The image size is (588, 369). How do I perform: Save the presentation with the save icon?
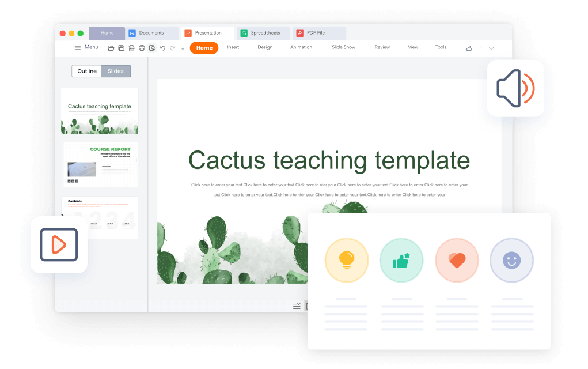pos(121,48)
